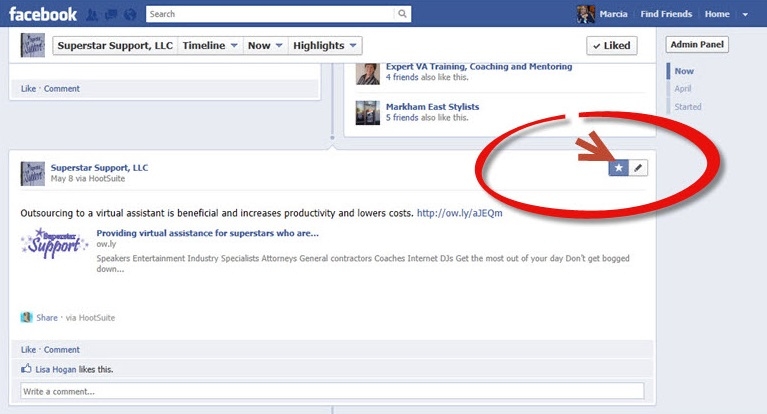
Task: Click Share on the HootSuite post
Action: (47, 318)
